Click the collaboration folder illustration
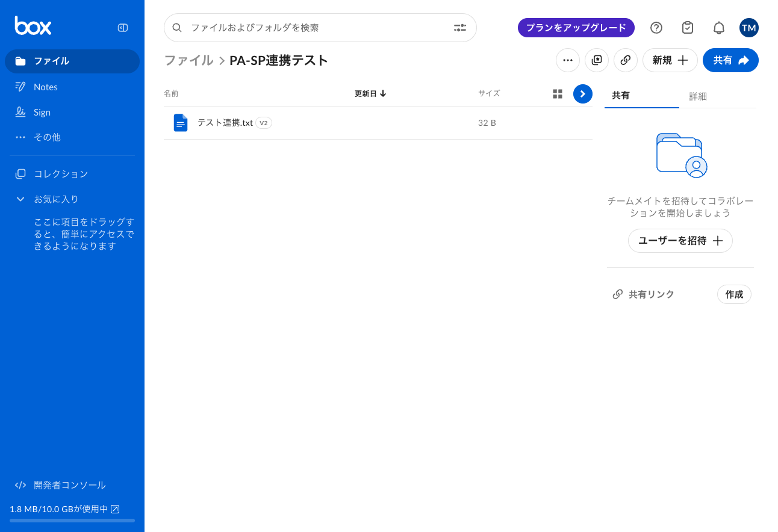778x532 pixels. [x=682, y=155]
